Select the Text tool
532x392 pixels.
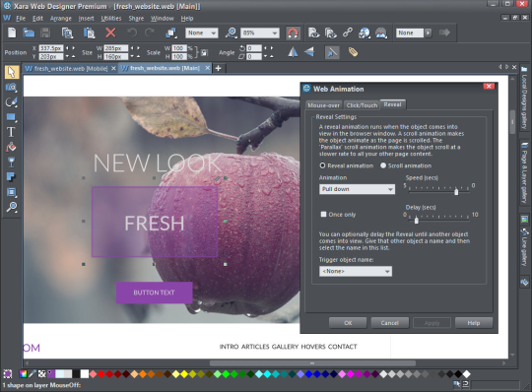point(11,132)
